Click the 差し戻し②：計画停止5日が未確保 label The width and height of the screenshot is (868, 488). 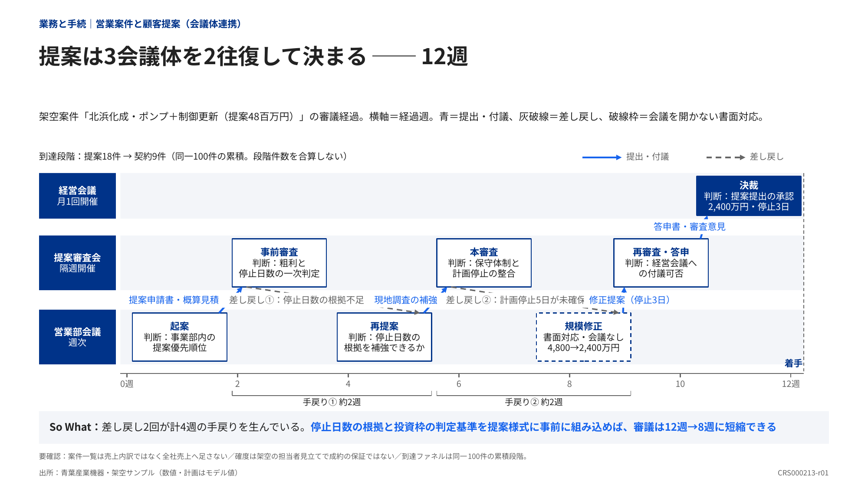pyautogui.click(x=515, y=300)
